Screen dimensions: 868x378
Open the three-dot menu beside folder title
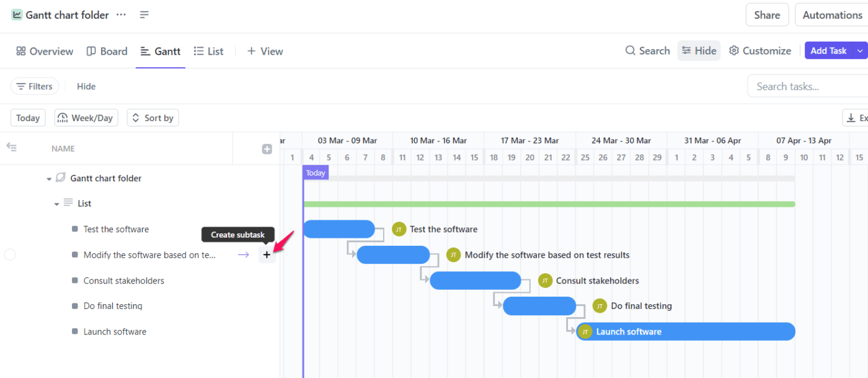(121, 15)
